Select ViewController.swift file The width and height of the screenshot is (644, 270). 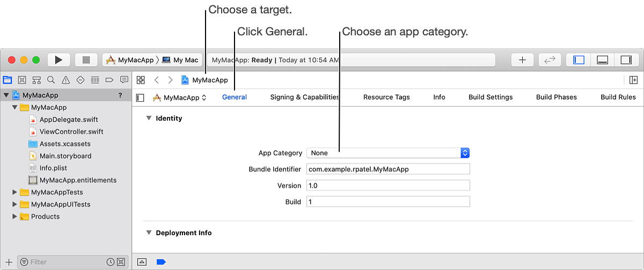[66, 132]
